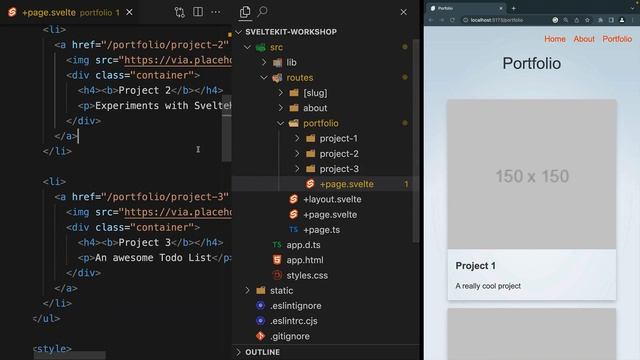The width and height of the screenshot is (640, 360).
Task: Open the Project 1 card title
Action: [476, 266]
